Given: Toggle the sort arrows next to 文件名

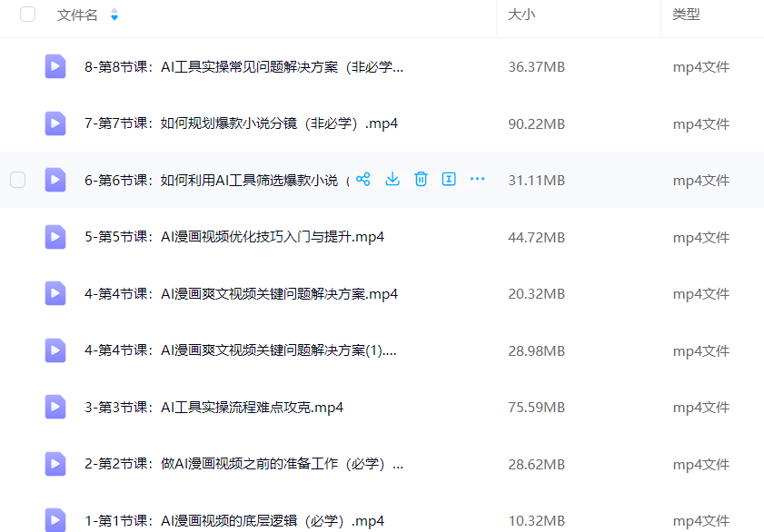Looking at the screenshot, I should 114,15.
